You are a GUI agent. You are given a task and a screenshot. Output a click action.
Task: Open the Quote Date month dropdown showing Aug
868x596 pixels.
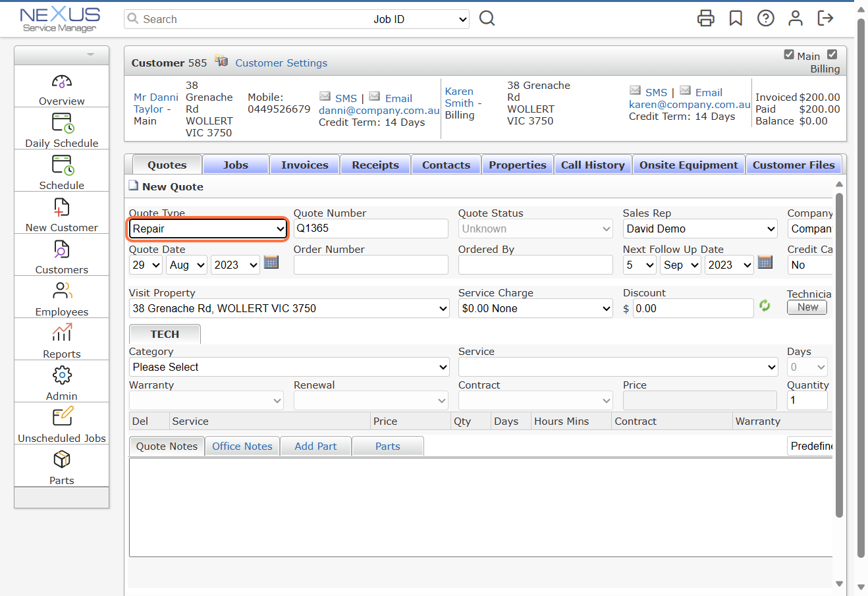pos(186,265)
